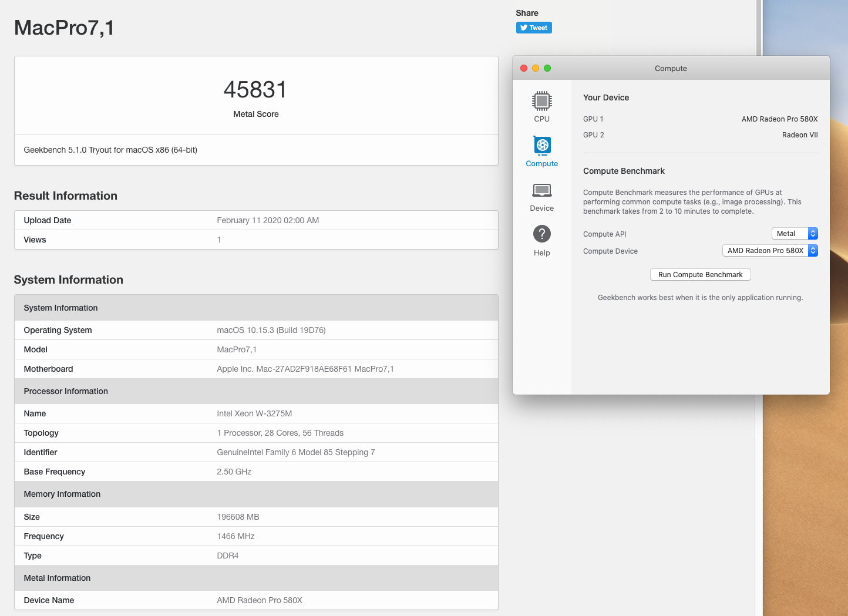The width and height of the screenshot is (848, 616).
Task: Select the Geekbench 5.1.0 Tryout version text
Action: (x=110, y=150)
